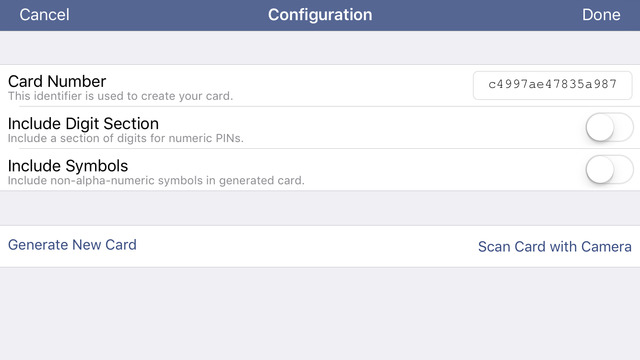Focus the card number text field
The width and height of the screenshot is (640, 360).
click(552, 85)
